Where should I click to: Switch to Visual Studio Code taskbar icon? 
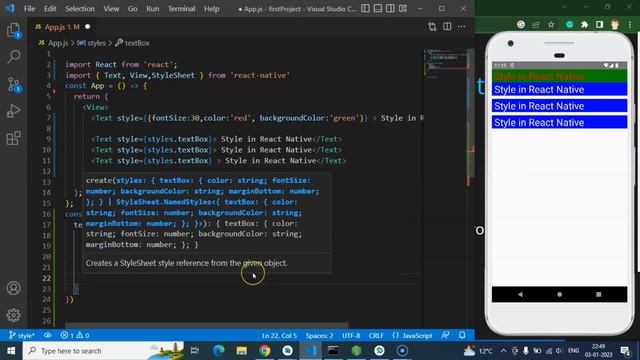[x=310, y=351]
